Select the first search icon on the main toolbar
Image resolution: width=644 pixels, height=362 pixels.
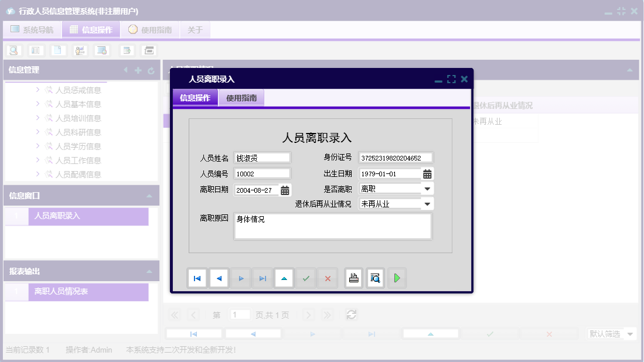[15, 50]
